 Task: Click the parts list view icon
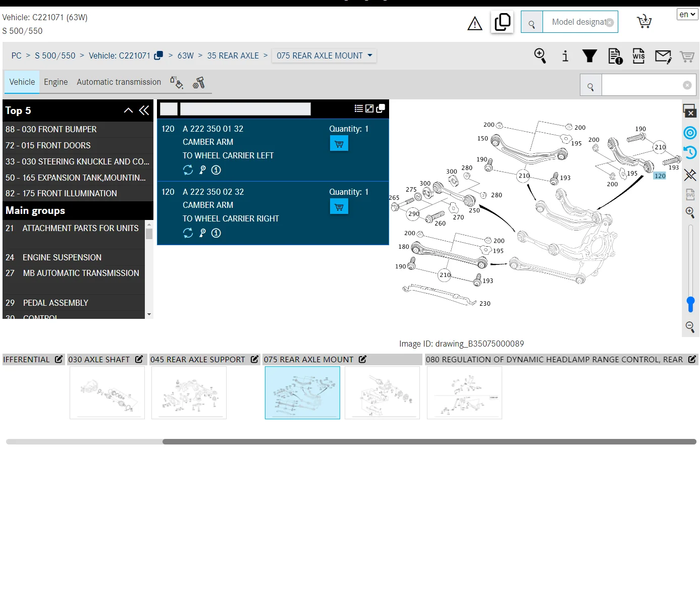click(x=359, y=108)
